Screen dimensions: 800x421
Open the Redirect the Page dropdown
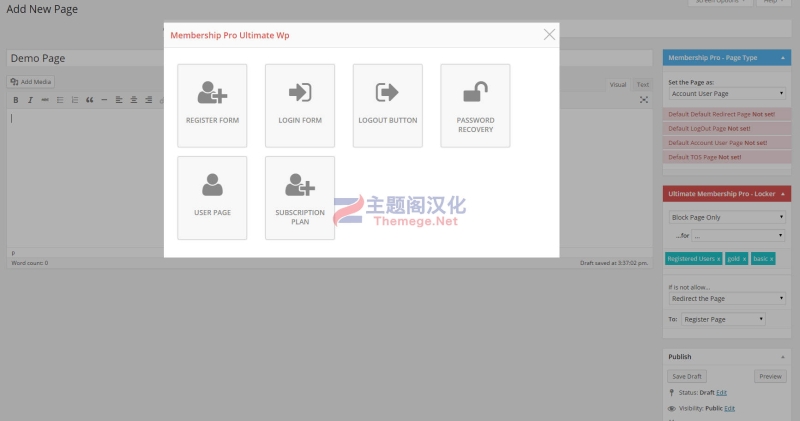tap(727, 299)
